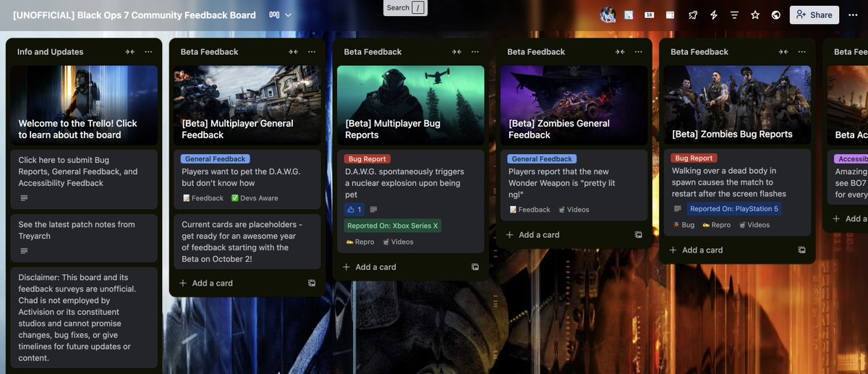Click Bug Report label on dead body card

694,158
